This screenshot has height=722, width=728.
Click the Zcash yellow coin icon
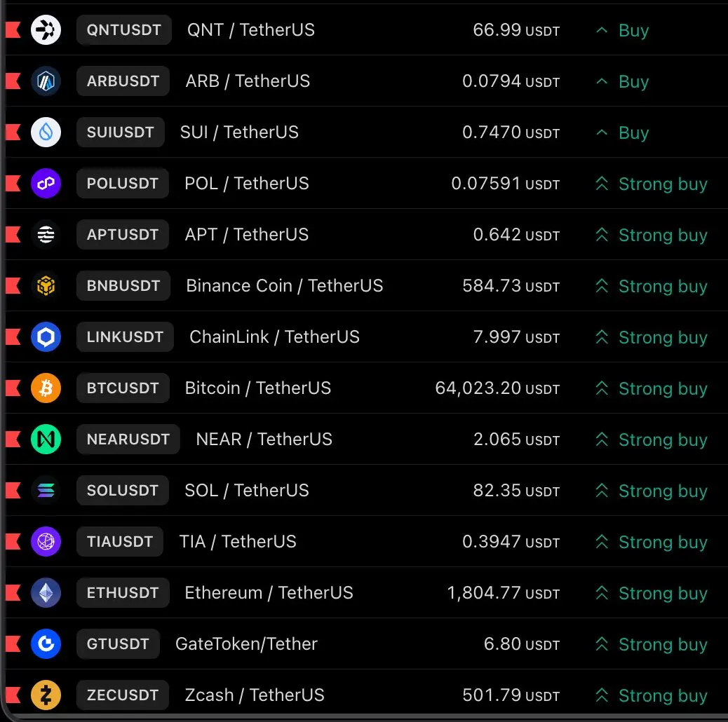coord(46,695)
